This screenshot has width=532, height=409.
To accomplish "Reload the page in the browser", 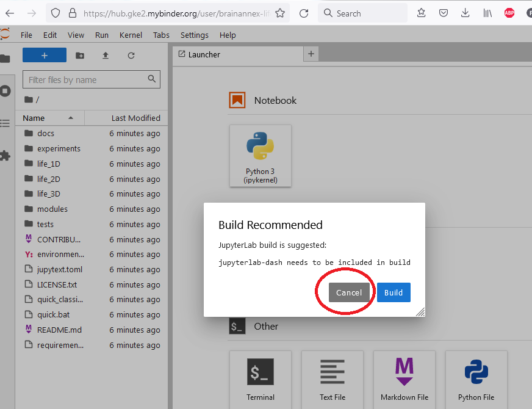I will [x=304, y=13].
